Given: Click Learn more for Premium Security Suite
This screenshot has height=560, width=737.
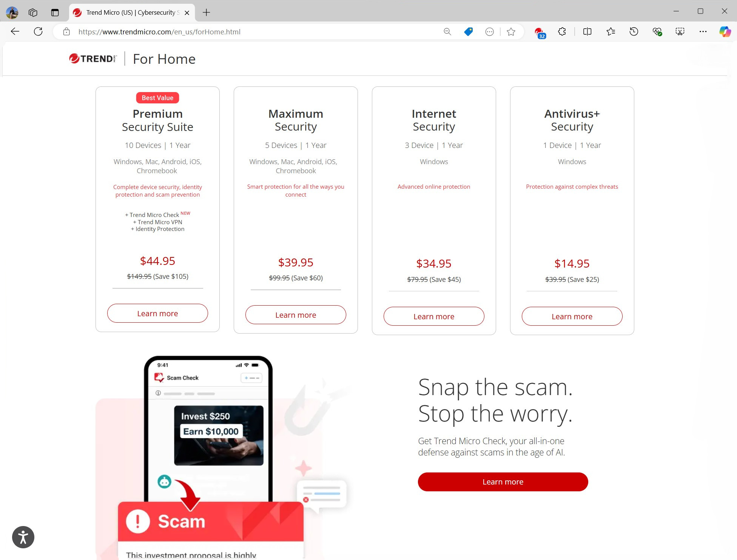Looking at the screenshot, I should 157,313.
